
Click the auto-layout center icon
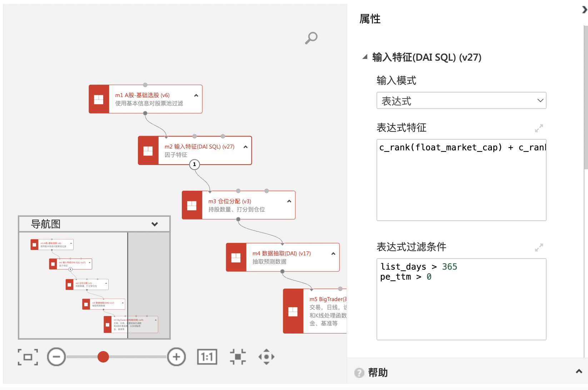(x=238, y=357)
